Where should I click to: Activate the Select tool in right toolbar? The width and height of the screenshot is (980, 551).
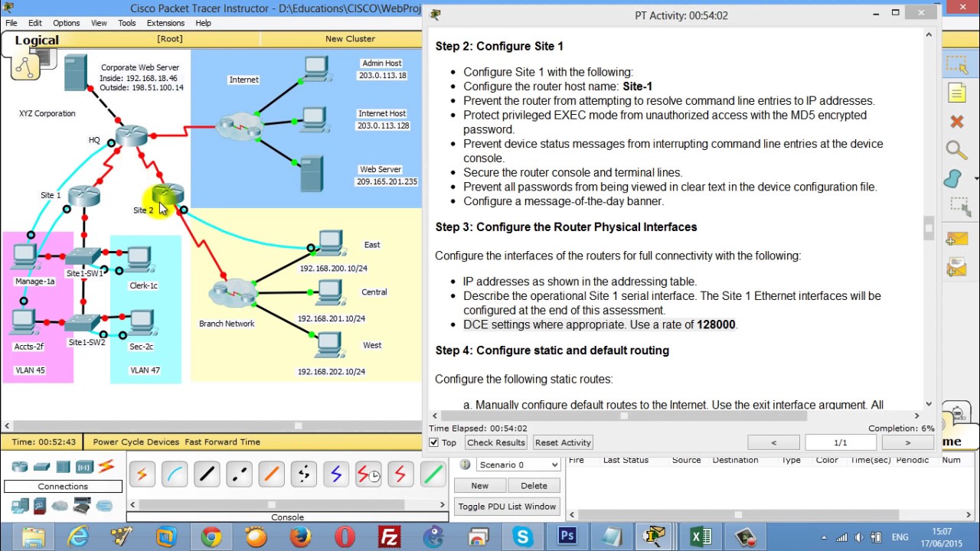click(x=957, y=65)
